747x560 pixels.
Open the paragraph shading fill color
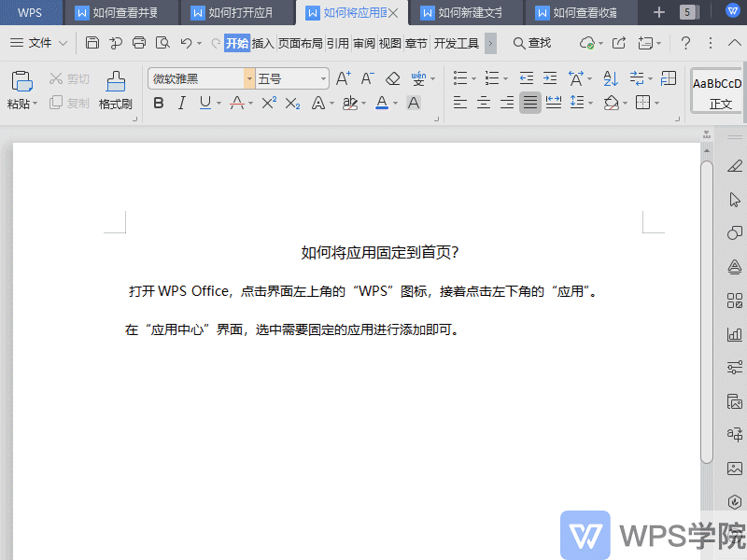point(612,103)
